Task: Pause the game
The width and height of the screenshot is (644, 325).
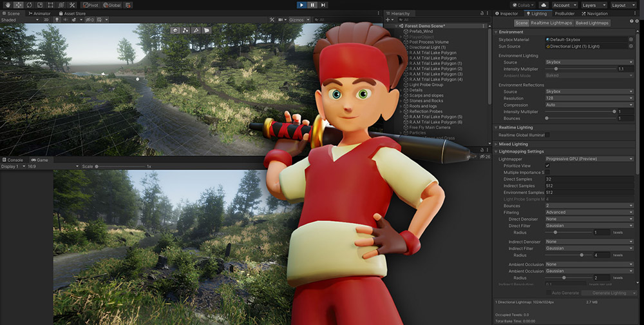Action: pyautogui.click(x=312, y=5)
